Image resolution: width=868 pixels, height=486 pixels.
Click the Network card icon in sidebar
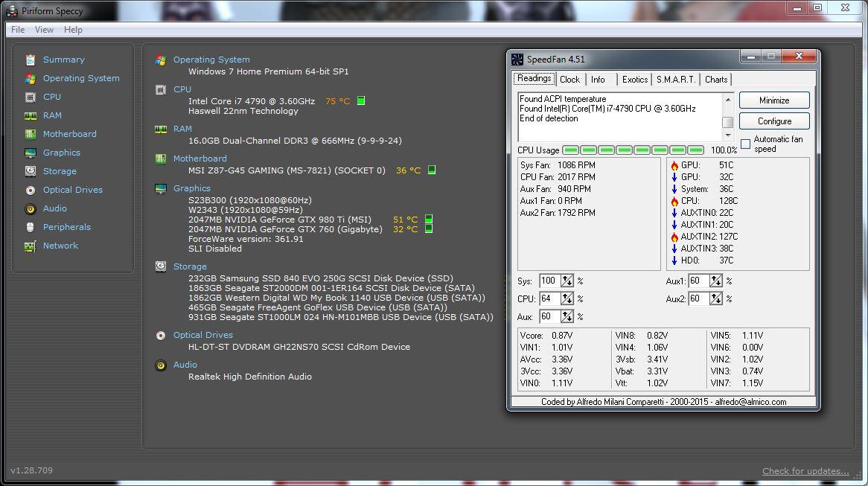[31, 246]
